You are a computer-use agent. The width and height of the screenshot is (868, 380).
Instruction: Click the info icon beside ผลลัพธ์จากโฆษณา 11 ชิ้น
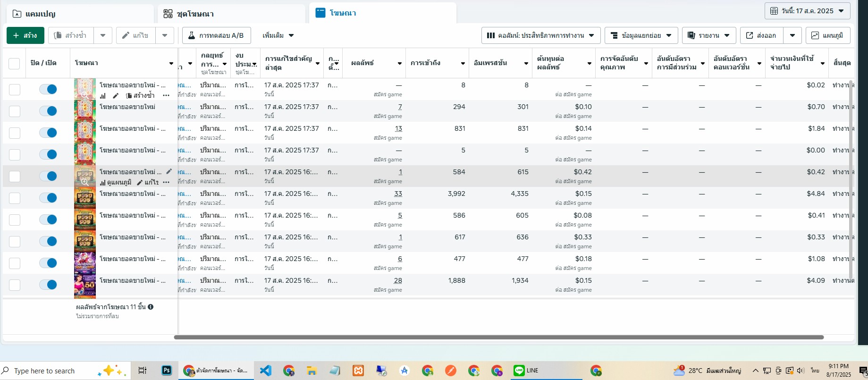click(151, 307)
